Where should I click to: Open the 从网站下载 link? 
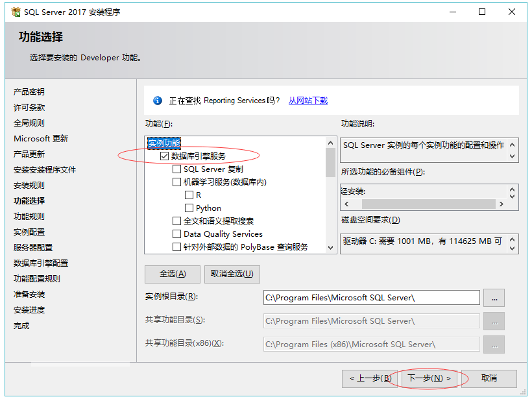pos(308,101)
